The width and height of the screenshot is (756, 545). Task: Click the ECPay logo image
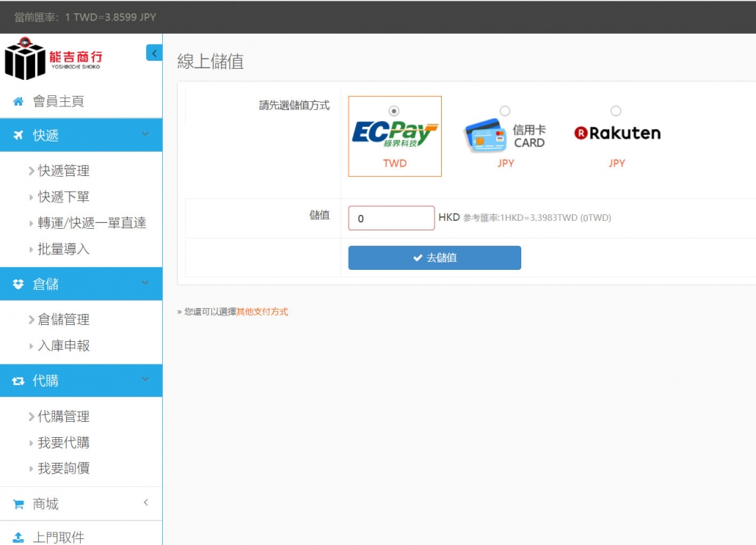coord(395,134)
